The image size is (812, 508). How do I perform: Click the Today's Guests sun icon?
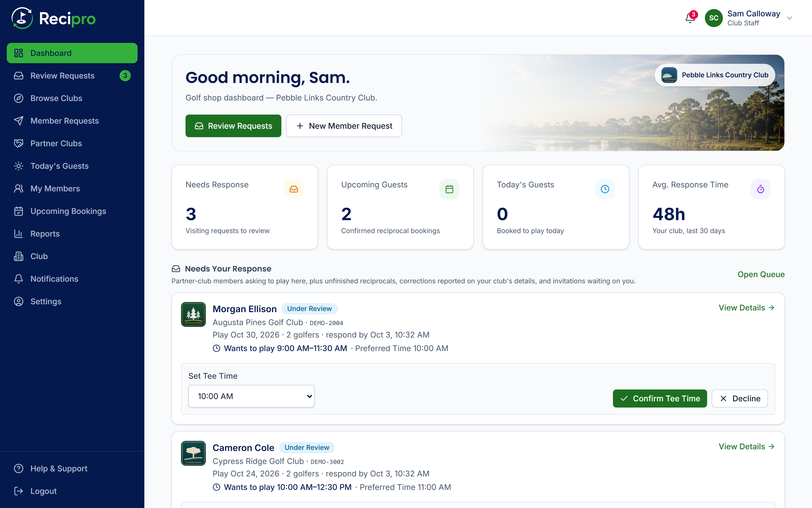[x=18, y=166]
